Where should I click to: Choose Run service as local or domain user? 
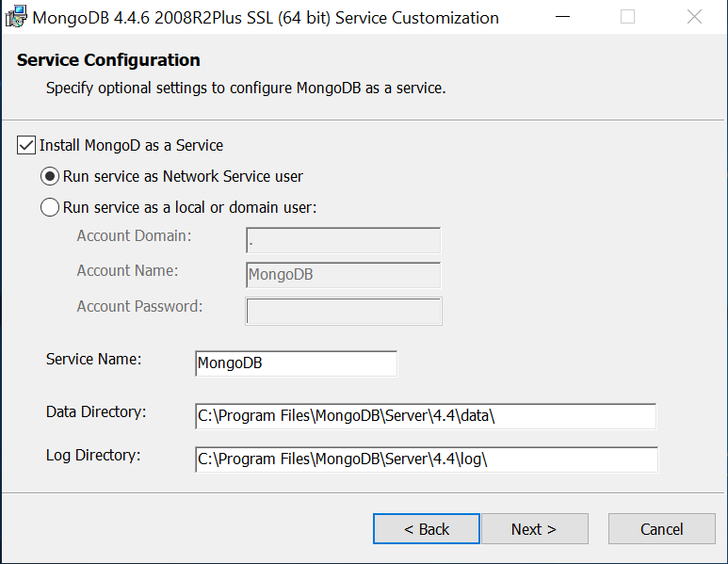pos(50,207)
